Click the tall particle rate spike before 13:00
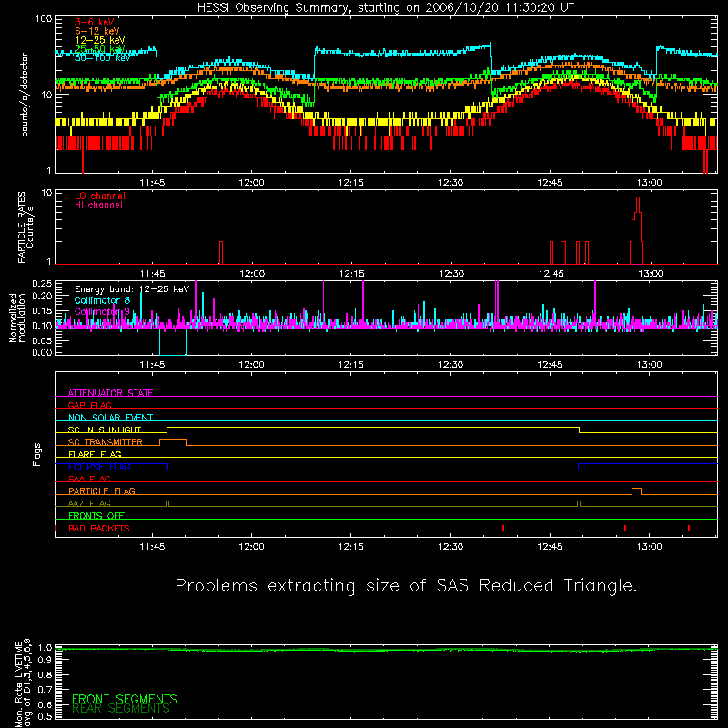This screenshot has height=728, width=728. (x=638, y=230)
